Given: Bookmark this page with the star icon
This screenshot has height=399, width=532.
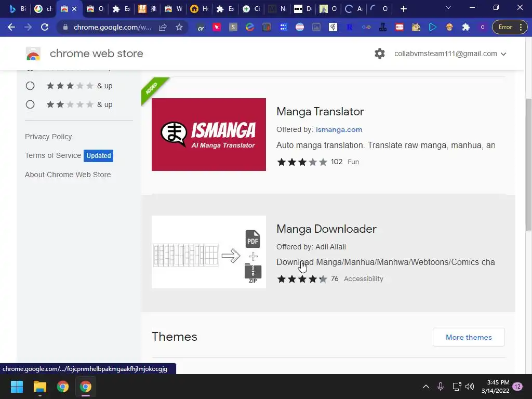Looking at the screenshot, I should coord(179,27).
